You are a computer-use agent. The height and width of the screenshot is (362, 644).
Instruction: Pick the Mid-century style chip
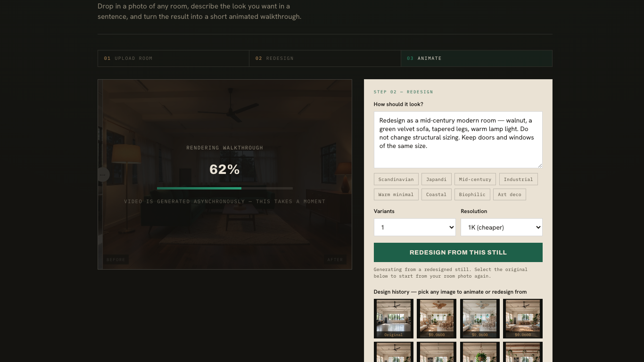coord(475,179)
